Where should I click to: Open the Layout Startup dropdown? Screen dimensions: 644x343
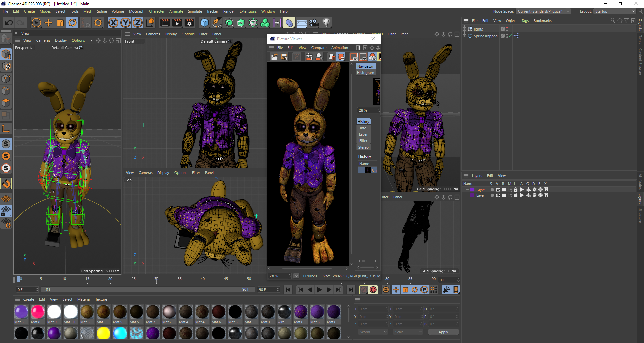pos(615,11)
